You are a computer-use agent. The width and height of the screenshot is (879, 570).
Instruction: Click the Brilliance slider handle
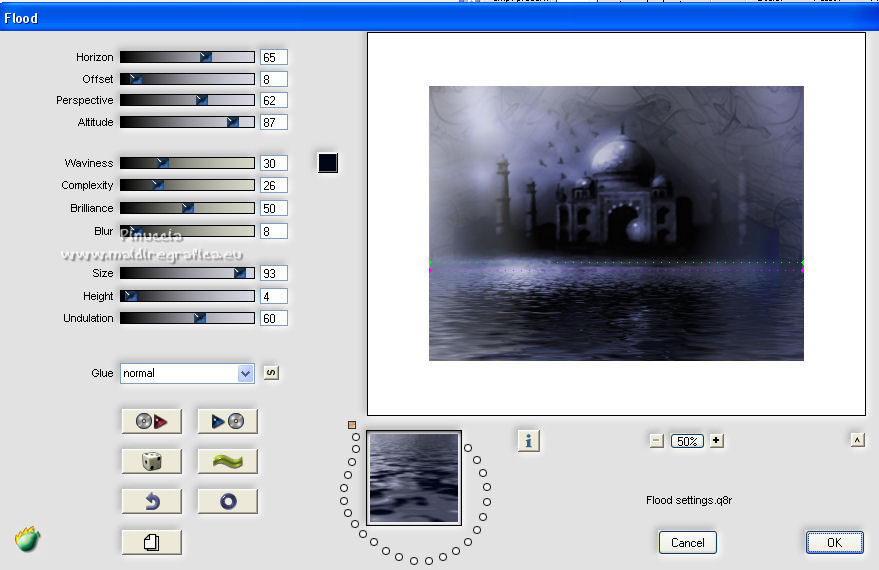(188, 208)
